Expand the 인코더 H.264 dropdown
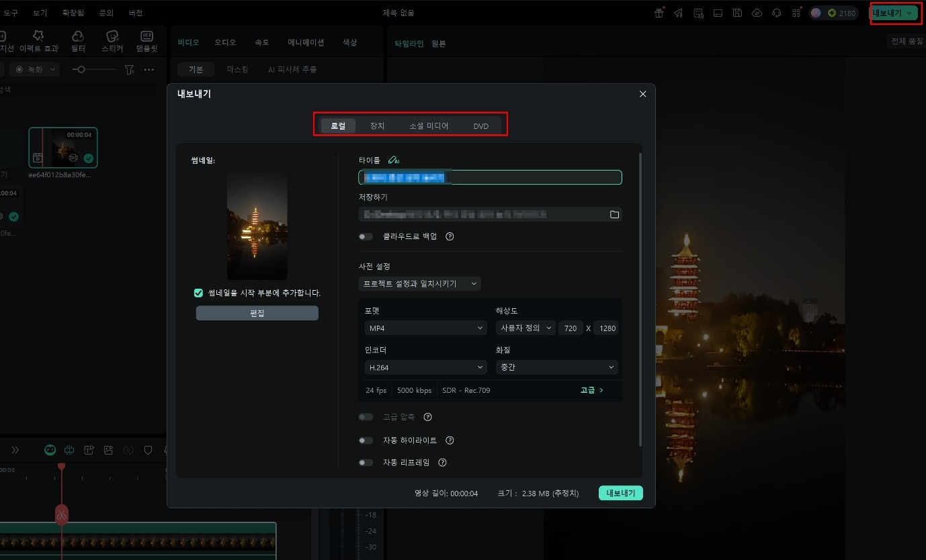 425,367
